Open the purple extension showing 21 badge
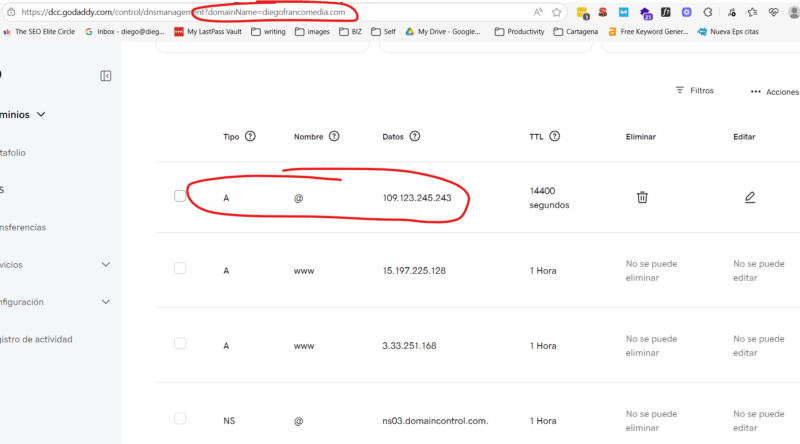Screen dimensions: 800x444 [x=645, y=13]
